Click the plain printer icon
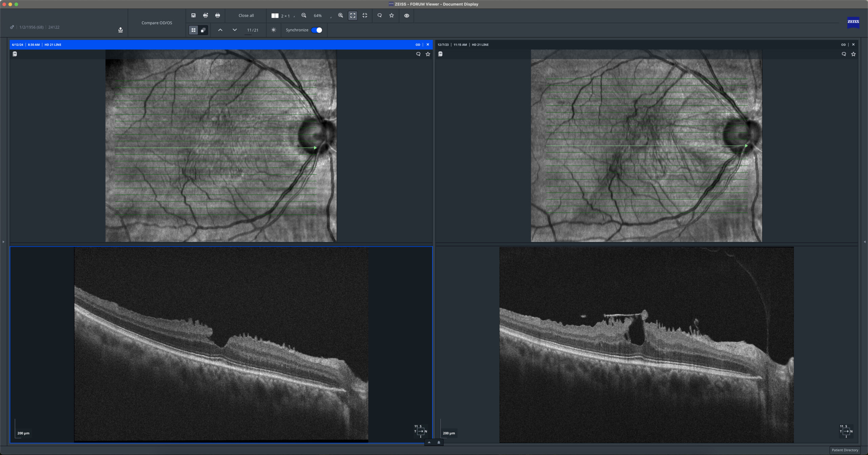Screen dimensions: 868x455 click(218, 15)
